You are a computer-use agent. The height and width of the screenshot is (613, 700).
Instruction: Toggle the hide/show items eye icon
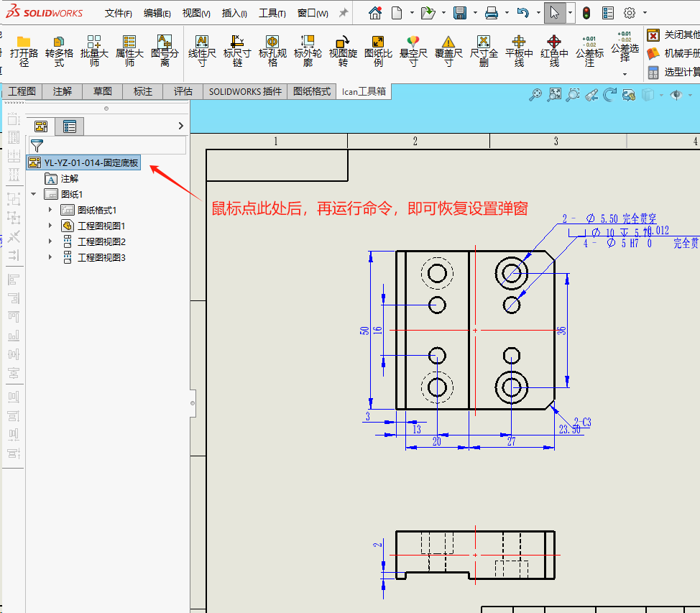[676, 95]
